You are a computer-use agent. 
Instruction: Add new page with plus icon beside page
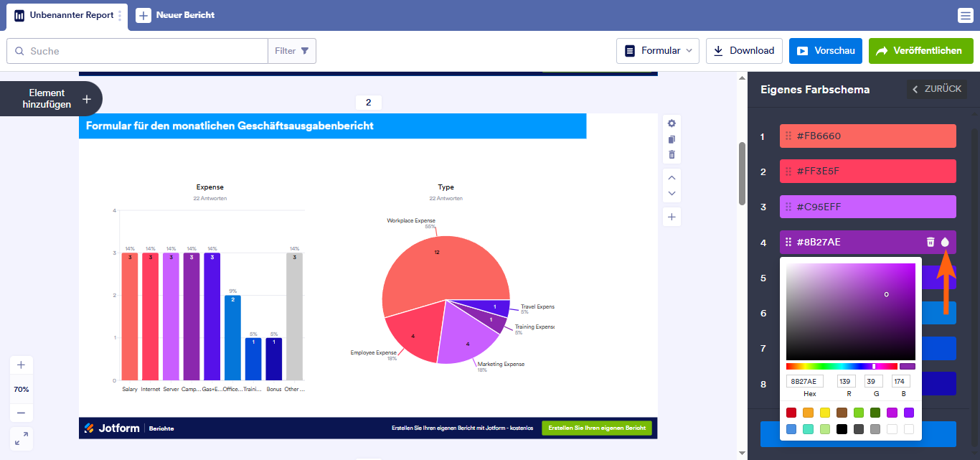coord(672,217)
